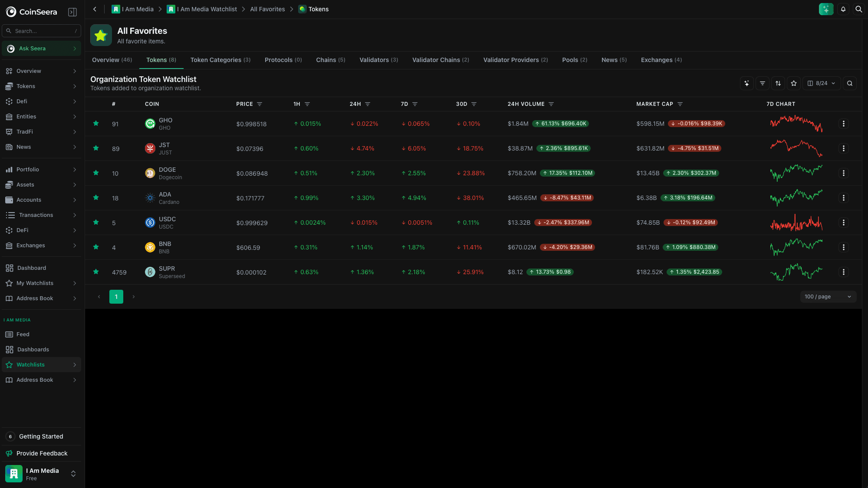Image resolution: width=868 pixels, height=488 pixels.
Task: Collapse the sidebar panel icon
Action: point(72,12)
